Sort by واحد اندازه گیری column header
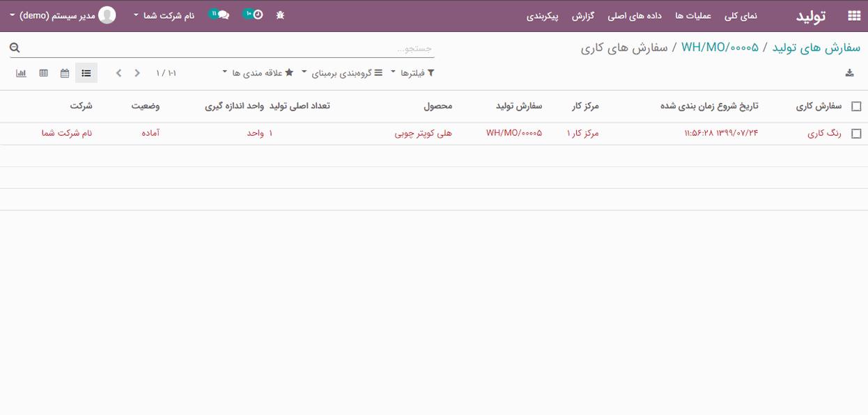Image resolution: width=868 pixels, height=415 pixels. pos(234,106)
